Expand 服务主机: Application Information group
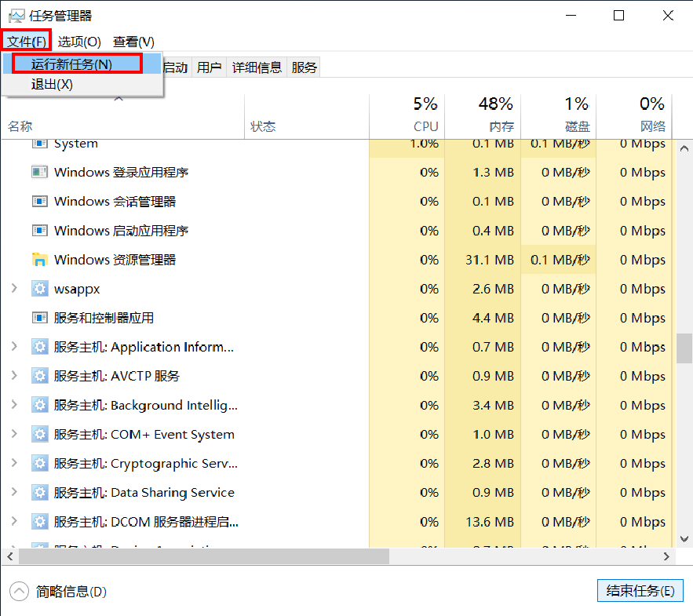The width and height of the screenshot is (693, 616). 13,347
